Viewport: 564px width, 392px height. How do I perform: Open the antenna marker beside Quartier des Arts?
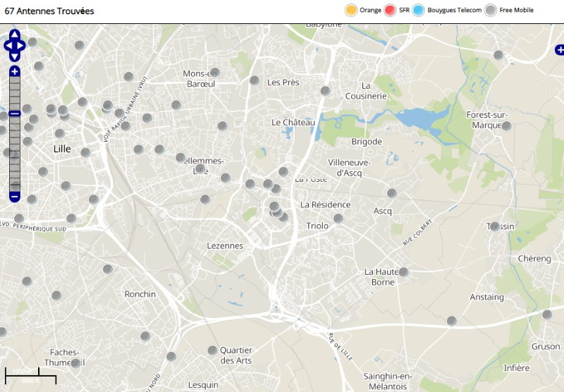coord(212,350)
